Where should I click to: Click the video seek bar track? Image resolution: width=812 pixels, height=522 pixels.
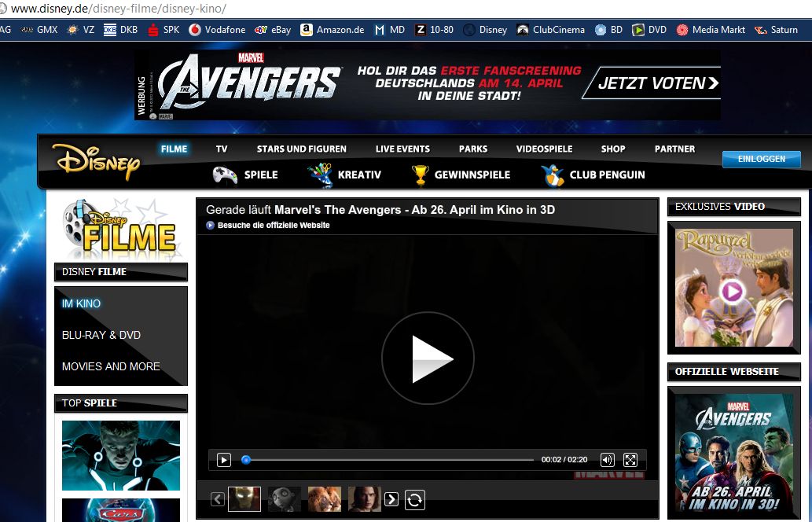[388, 460]
